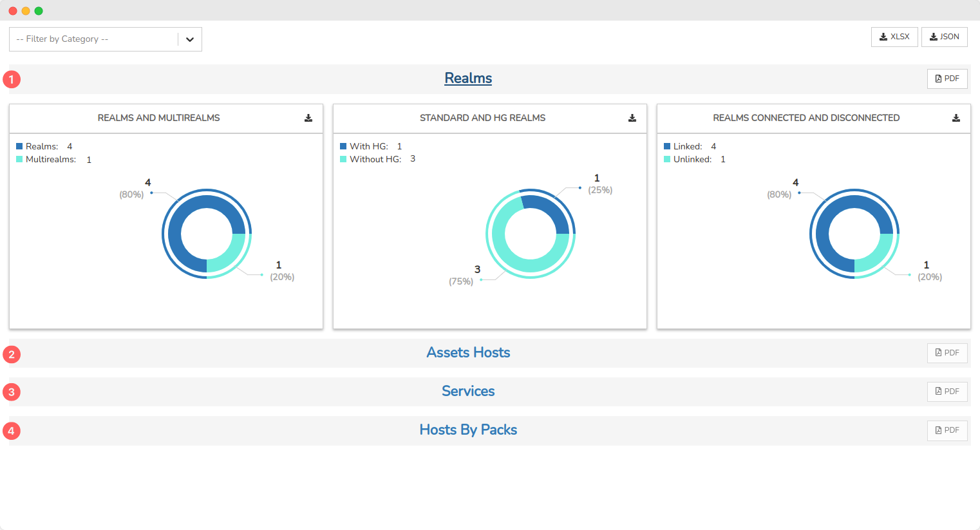This screenshot has width=980, height=530.
Task: Click the 'Multirealms:' legend label
Action: [51, 159]
